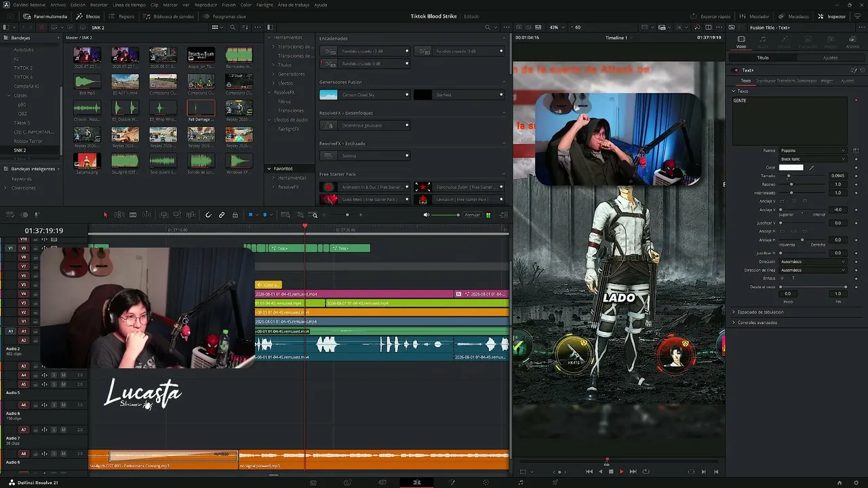Click the Atenuar (dim) button

tap(472, 215)
